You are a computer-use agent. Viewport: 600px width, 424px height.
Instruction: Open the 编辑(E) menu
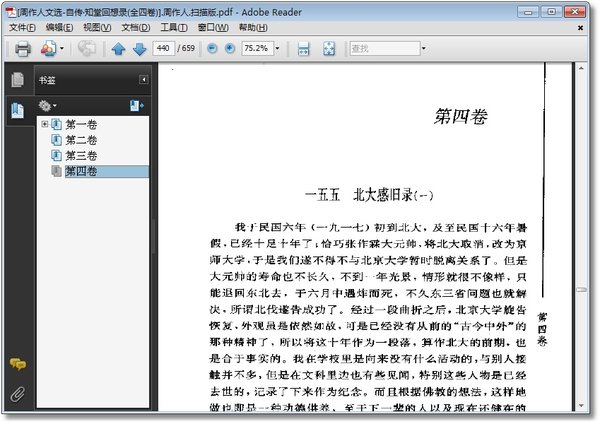(x=59, y=28)
